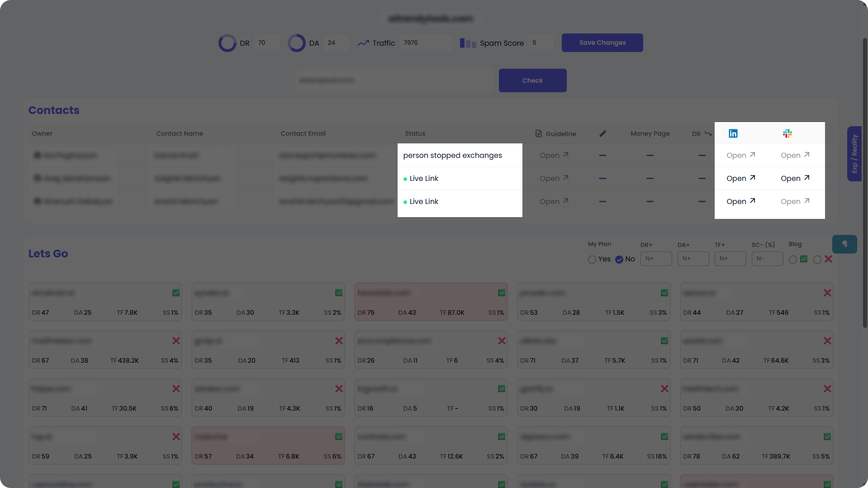Click red X on card with TF 64.6K
Image resolution: width=868 pixels, height=488 pixels.
click(x=827, y=341)
